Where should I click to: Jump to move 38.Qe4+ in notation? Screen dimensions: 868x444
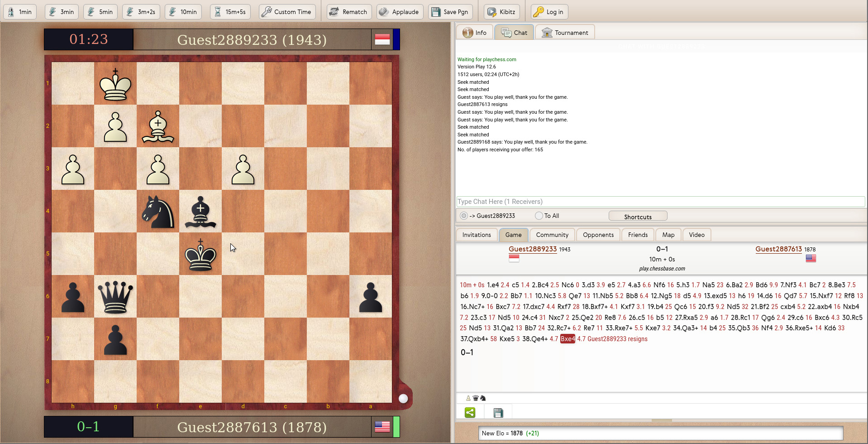pyautogui.click(x=535, y=339)
